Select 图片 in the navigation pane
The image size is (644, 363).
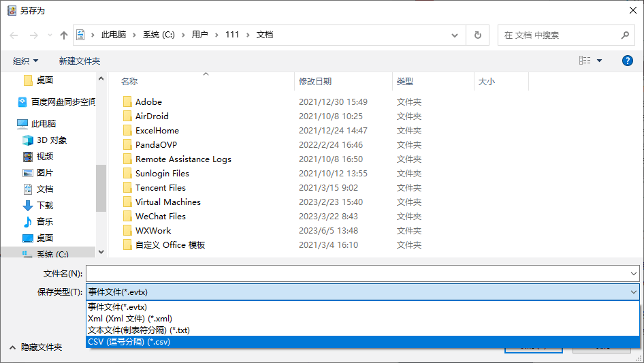pos(44,173)
